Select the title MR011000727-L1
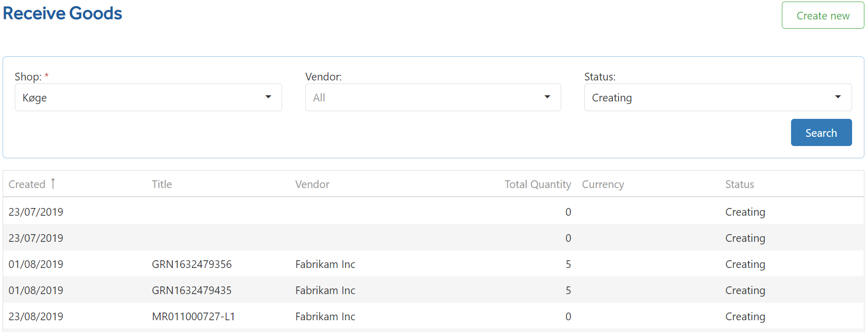This screenshot has width=868, height=332. click(x=193, y=317)
